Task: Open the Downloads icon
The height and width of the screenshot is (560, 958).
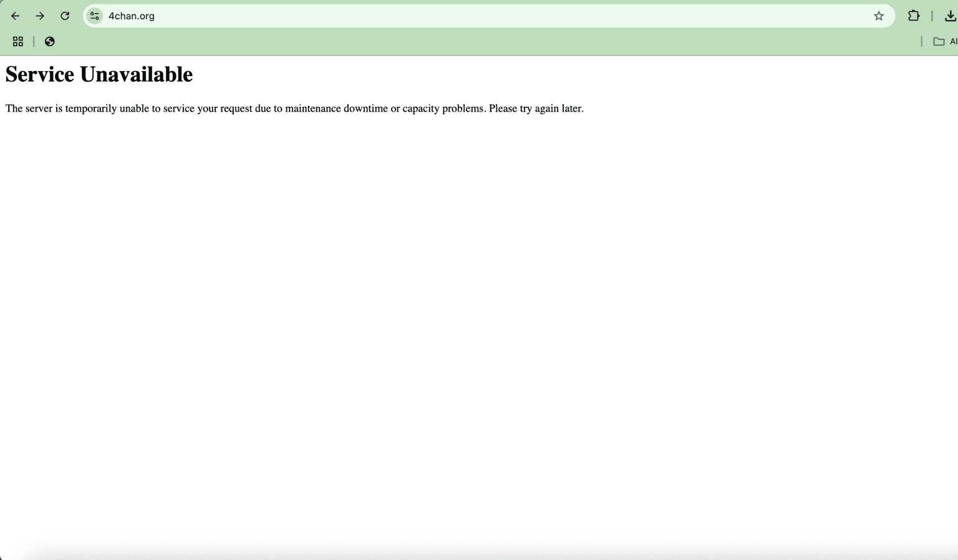Action: [x=950, y=16]
